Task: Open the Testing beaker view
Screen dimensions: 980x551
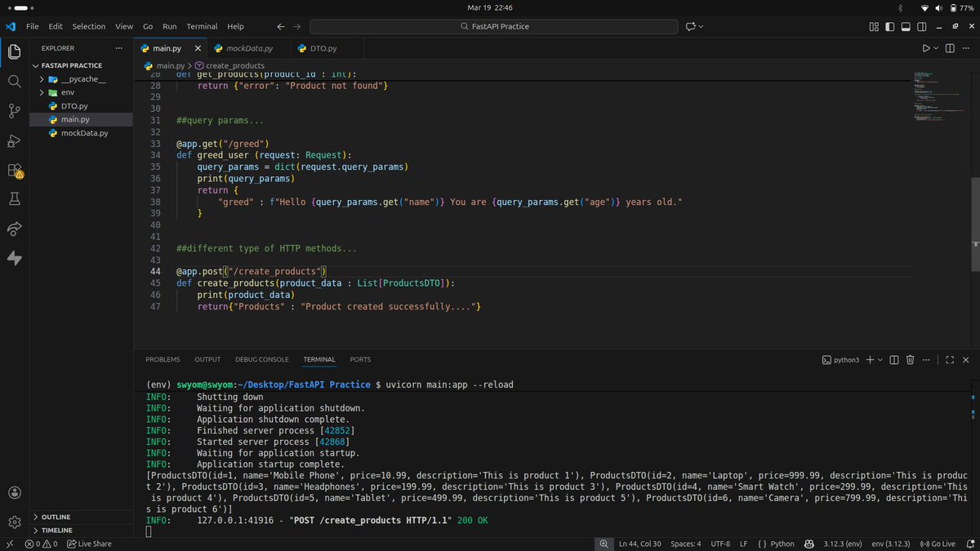Action: (14, 198)
